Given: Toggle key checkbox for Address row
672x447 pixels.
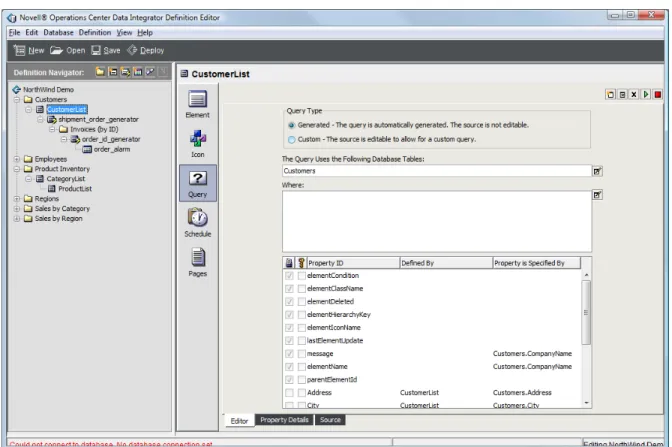Looking at the screenshot, I should pos(302,393).
